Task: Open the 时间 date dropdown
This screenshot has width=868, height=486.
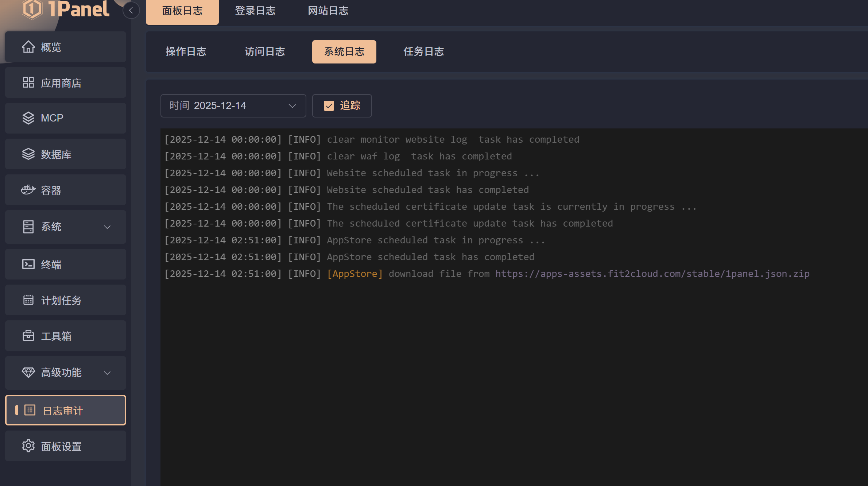Action: 233,106
